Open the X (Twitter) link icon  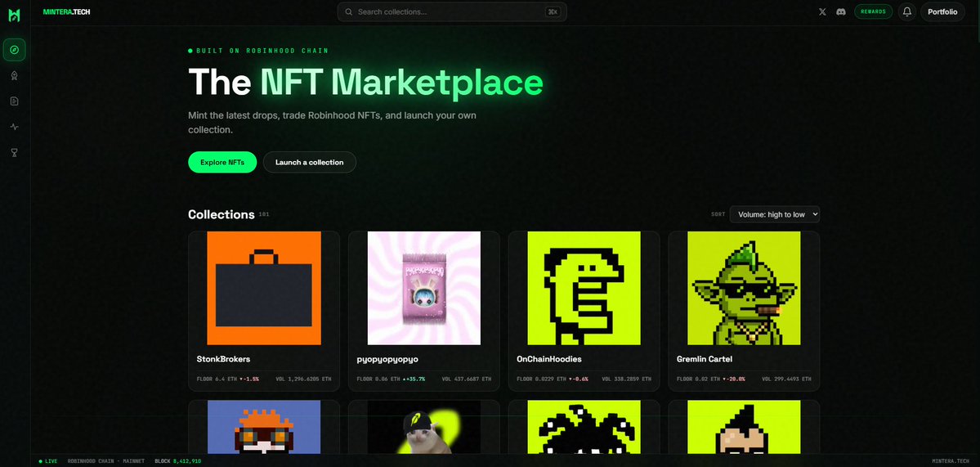point(822,12)
